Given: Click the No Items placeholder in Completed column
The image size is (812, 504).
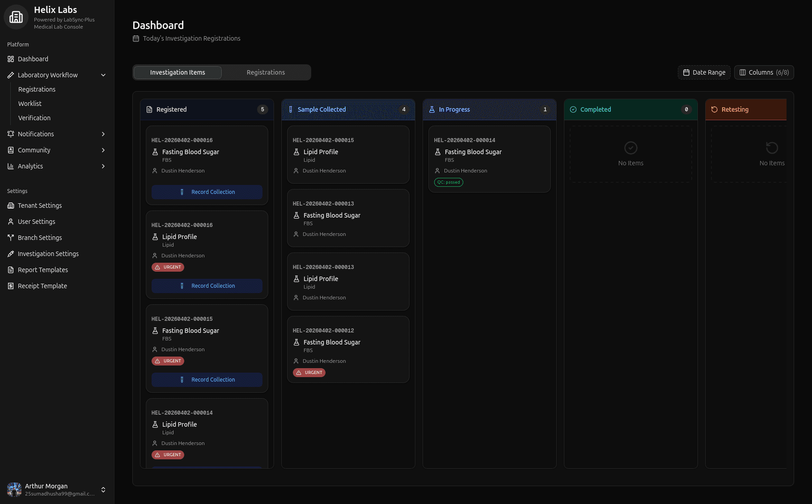Looking at the screenshot, I should (x=631, y=154).
